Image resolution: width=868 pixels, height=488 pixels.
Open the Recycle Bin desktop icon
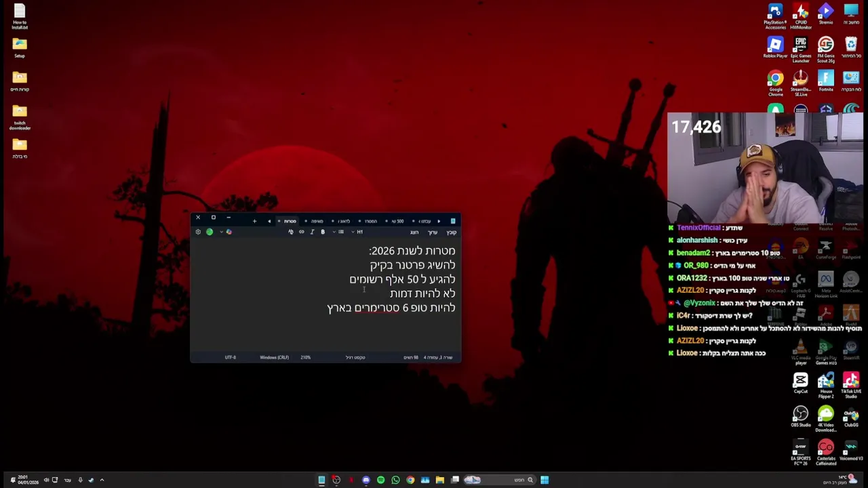point(851,48)
